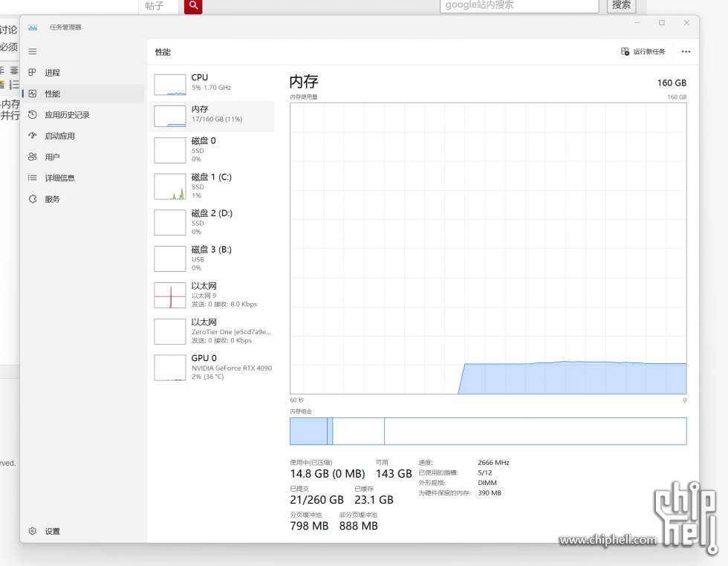
Task: Click the Processes (进程) icon in sidebar
Action: pyautogui.click(x=33, y=73)
